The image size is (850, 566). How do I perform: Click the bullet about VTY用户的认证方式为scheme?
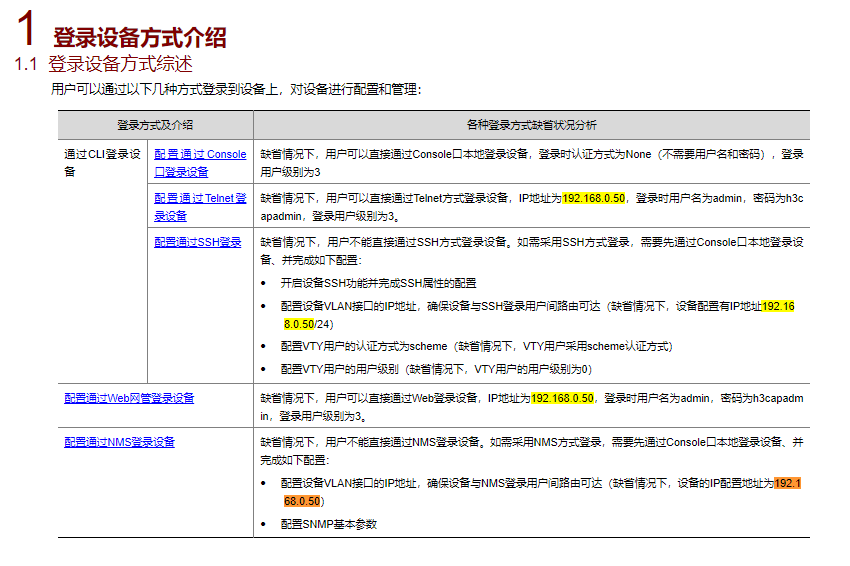[x=476, y=346]
